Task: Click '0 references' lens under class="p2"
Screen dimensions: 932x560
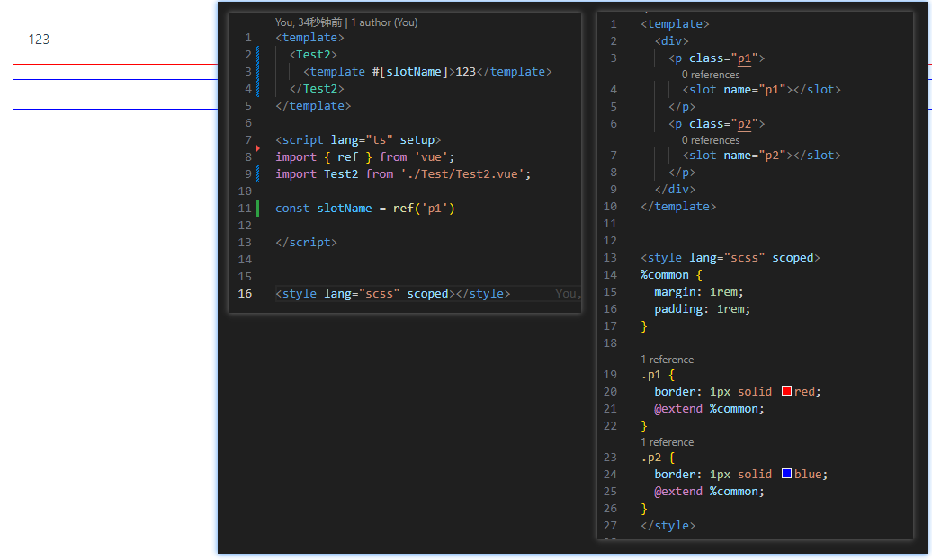Action: tap(711, 140)
